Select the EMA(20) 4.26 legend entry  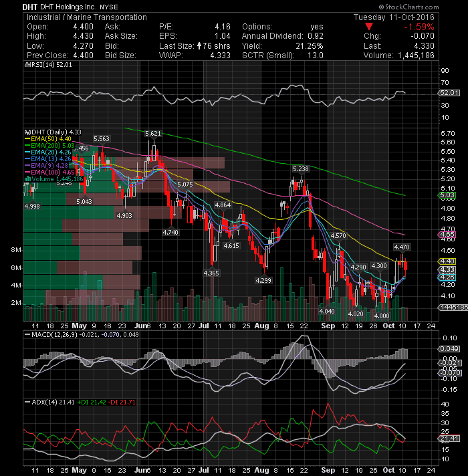click(x=48, y=152)
